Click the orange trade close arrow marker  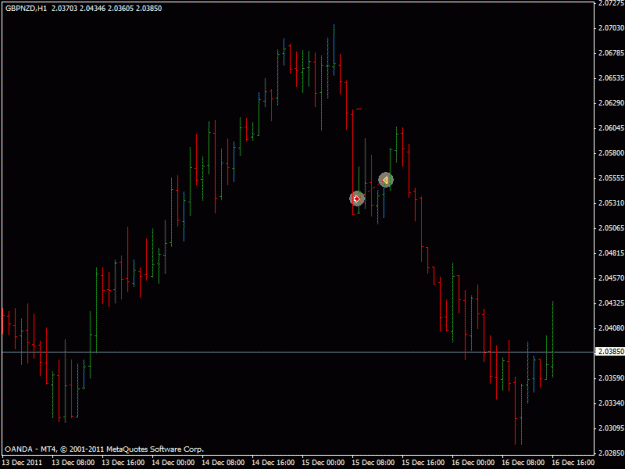pyautogui.click(x=385, y=180)
